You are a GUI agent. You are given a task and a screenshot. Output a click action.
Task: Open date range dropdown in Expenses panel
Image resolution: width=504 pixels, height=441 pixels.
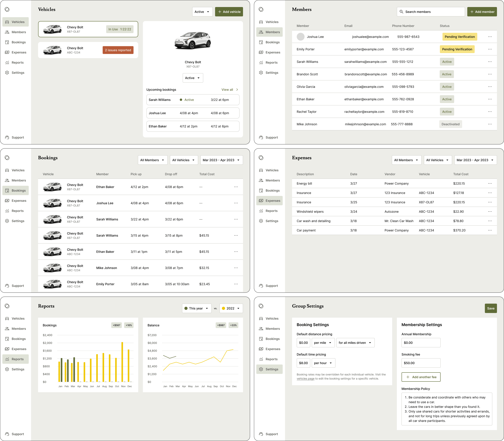click(475, 160)
